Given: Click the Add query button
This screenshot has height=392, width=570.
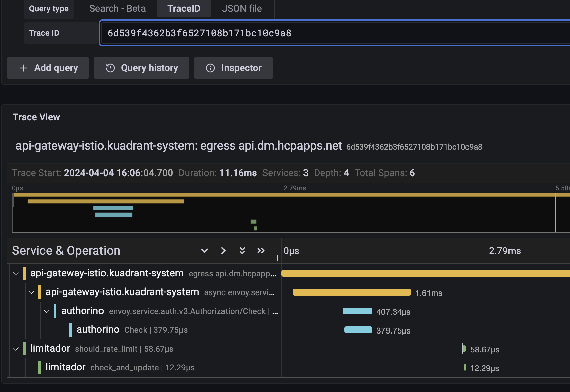Looking at the screenshot, I should (x=48, y=68).
